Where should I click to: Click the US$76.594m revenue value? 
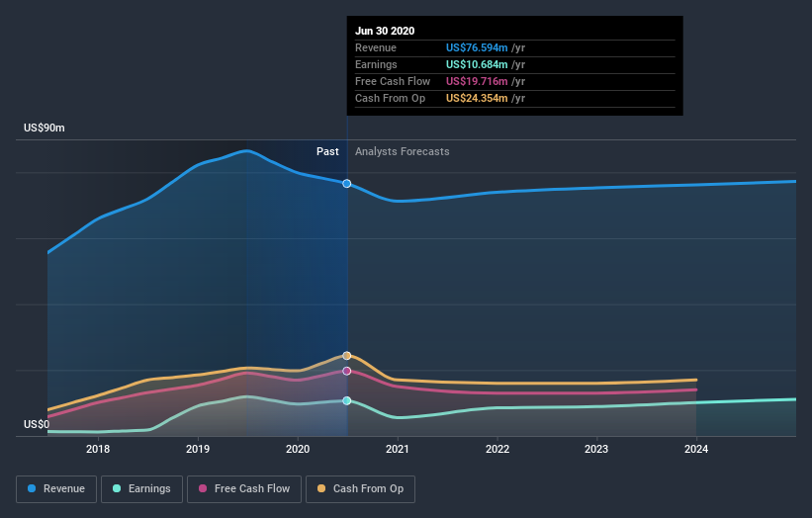(477, 47)
